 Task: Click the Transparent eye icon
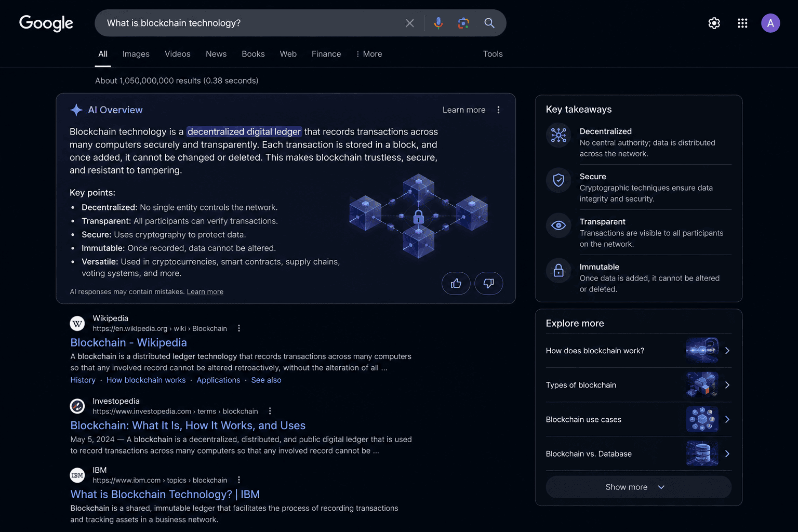click(x=558, y=225)
